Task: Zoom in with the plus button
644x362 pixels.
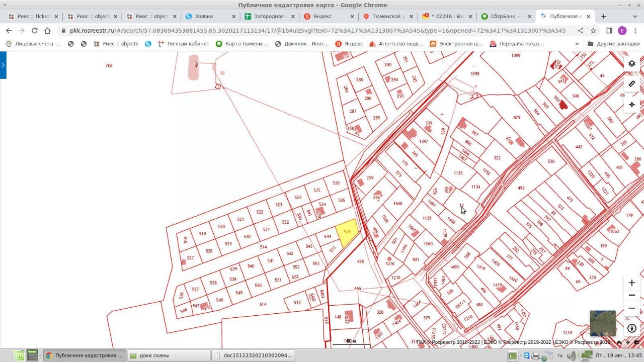Action: click(632, 283)
